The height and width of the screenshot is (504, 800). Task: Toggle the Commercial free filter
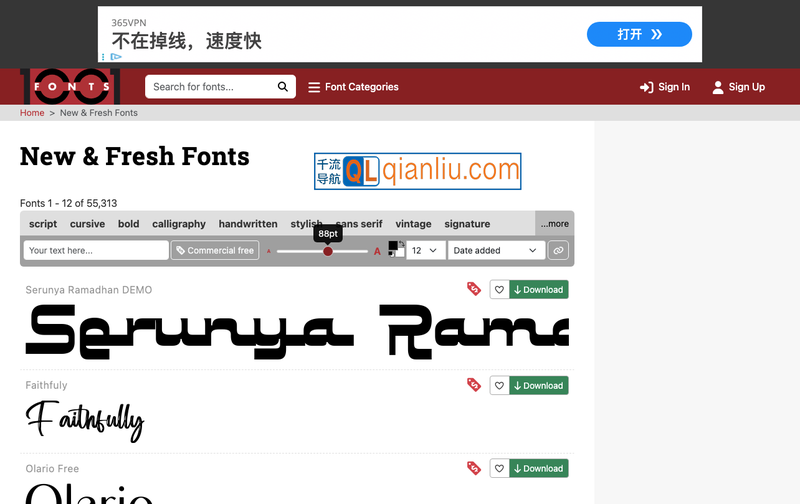pos(215,250)
